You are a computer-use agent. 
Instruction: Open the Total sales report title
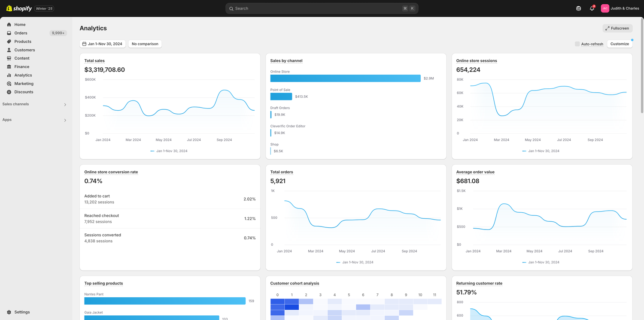pyautogui.click(x=94, y=61)
